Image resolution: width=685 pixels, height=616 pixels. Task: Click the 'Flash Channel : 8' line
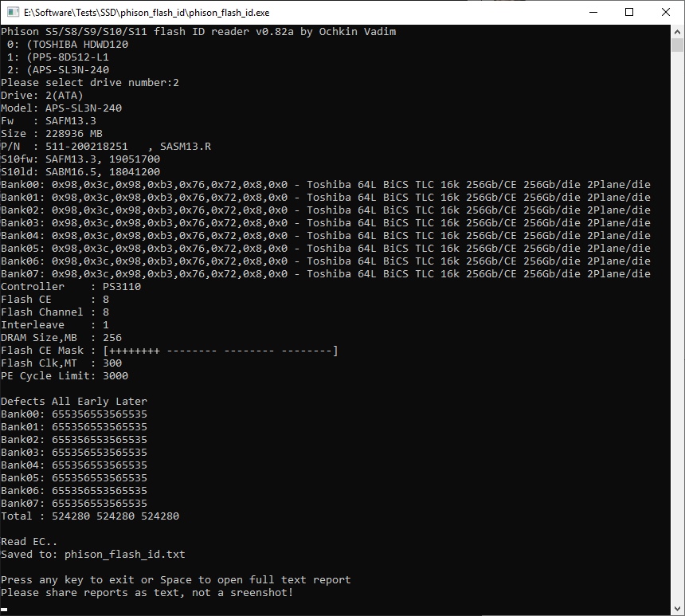tap(55, 312)
